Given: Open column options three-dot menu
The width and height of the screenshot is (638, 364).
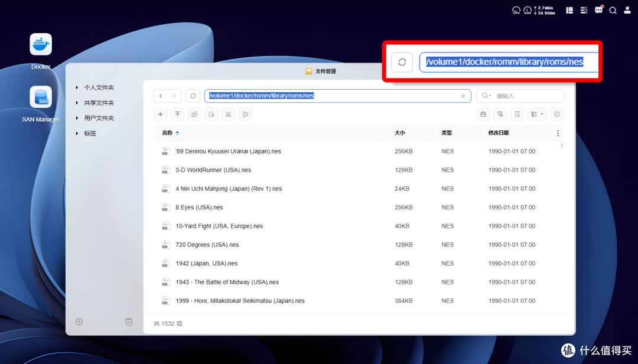Looking at the screenshot, I should coord(558,133).
